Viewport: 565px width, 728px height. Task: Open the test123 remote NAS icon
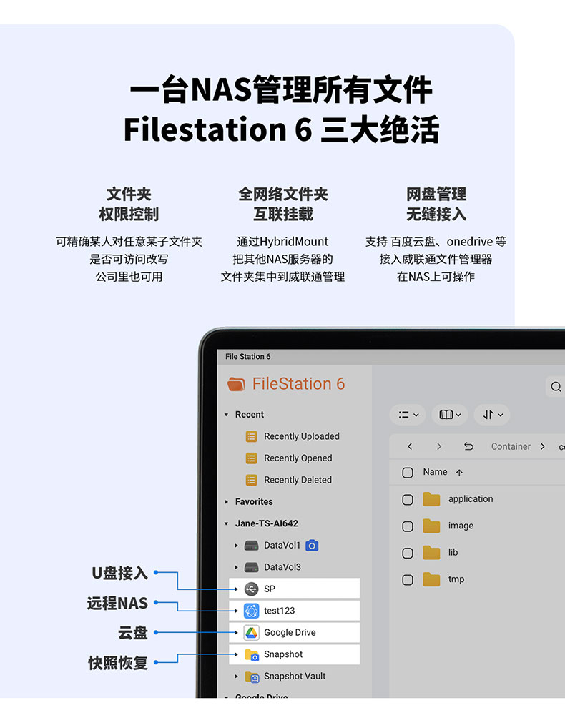click(x=251, y=611)
